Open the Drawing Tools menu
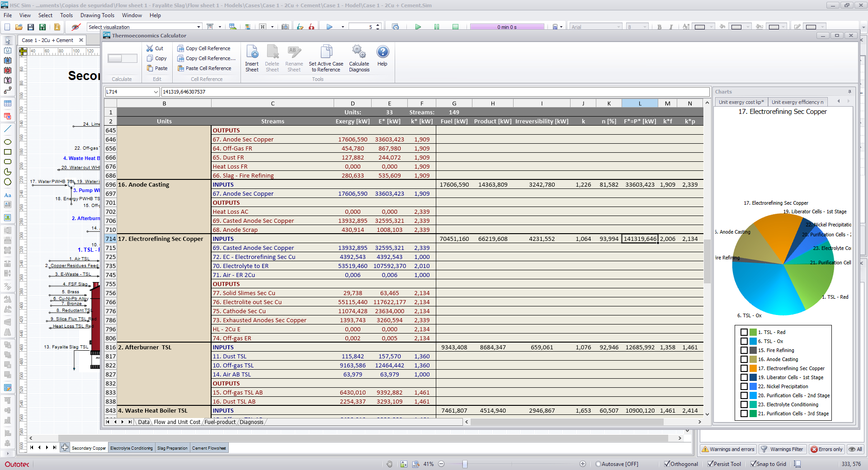This screenshot has width=868, height=470. coord(97,15)
